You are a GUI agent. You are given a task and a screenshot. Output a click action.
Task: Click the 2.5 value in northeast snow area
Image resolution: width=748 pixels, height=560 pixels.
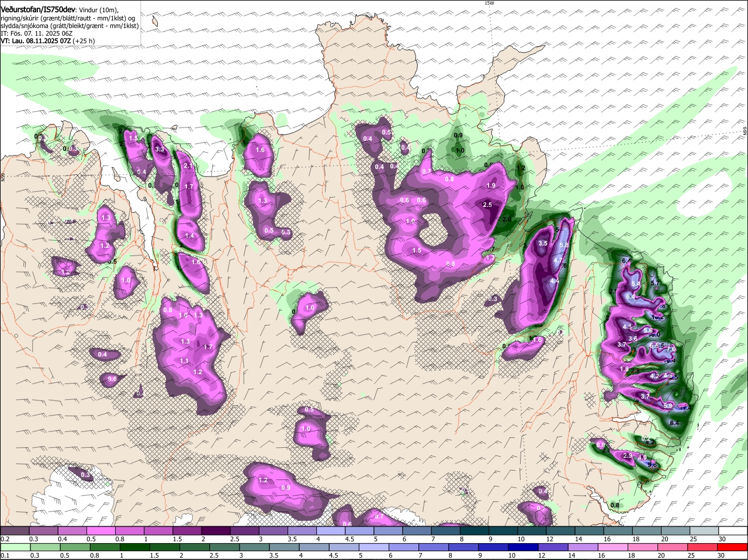pyautogui.click(x=487, y=205)
